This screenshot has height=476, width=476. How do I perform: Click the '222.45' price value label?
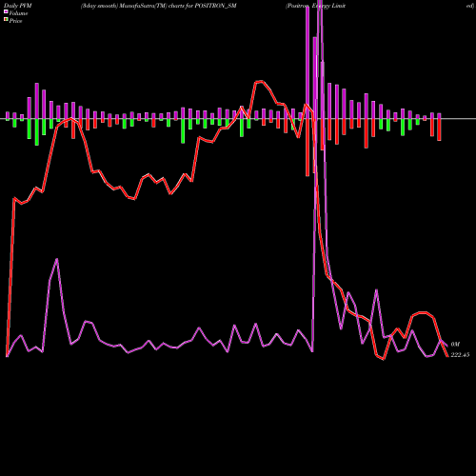click(460, 355)
